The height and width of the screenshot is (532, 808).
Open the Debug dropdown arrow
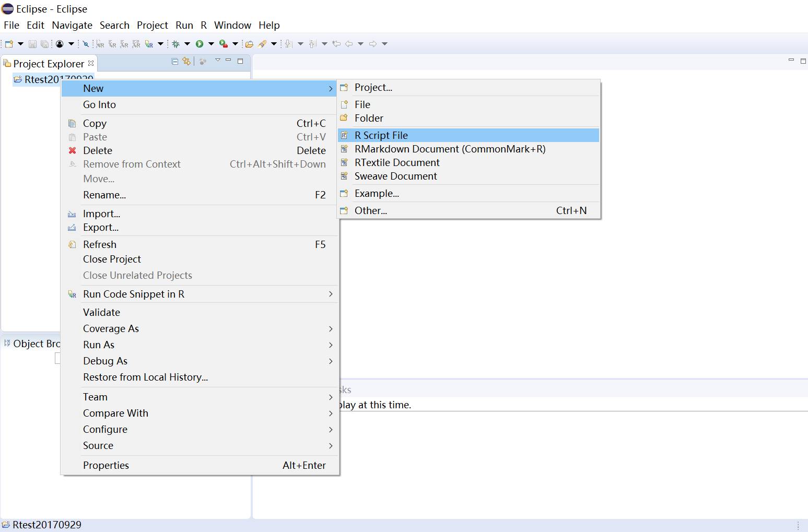coord(187,44)
